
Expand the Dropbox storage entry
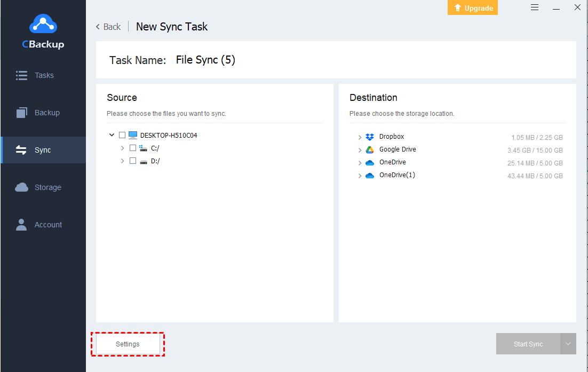click(x=360, y=137)
